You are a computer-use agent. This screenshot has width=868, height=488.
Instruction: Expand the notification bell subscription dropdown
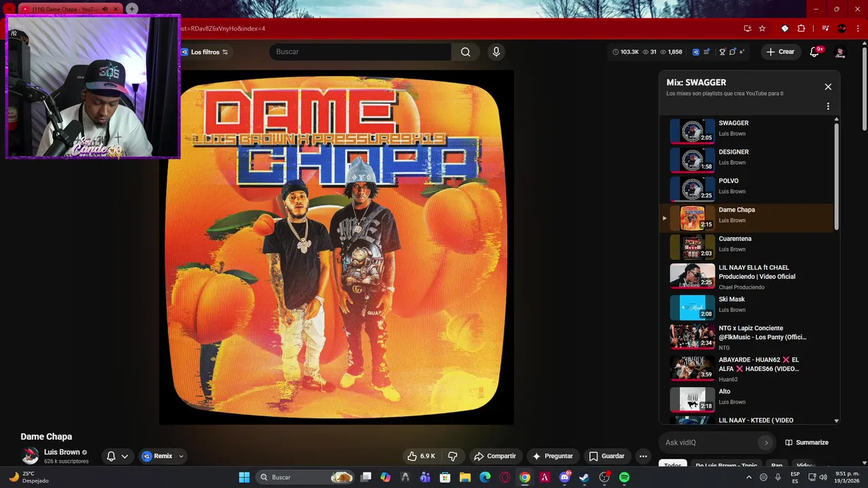(x=125, y=456)
